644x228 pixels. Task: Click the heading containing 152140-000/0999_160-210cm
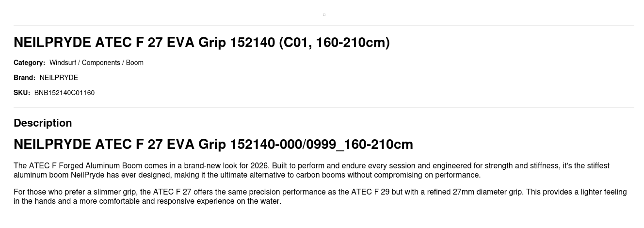pyautogui.click(x=213, y=145)
